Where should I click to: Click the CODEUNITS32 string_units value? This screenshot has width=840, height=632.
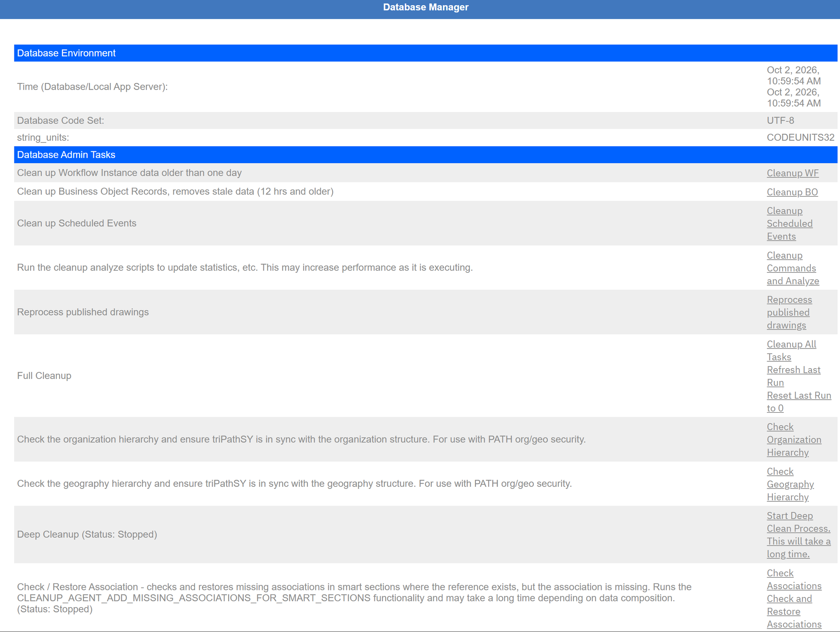pyautogui.click(x=800, y=138)
